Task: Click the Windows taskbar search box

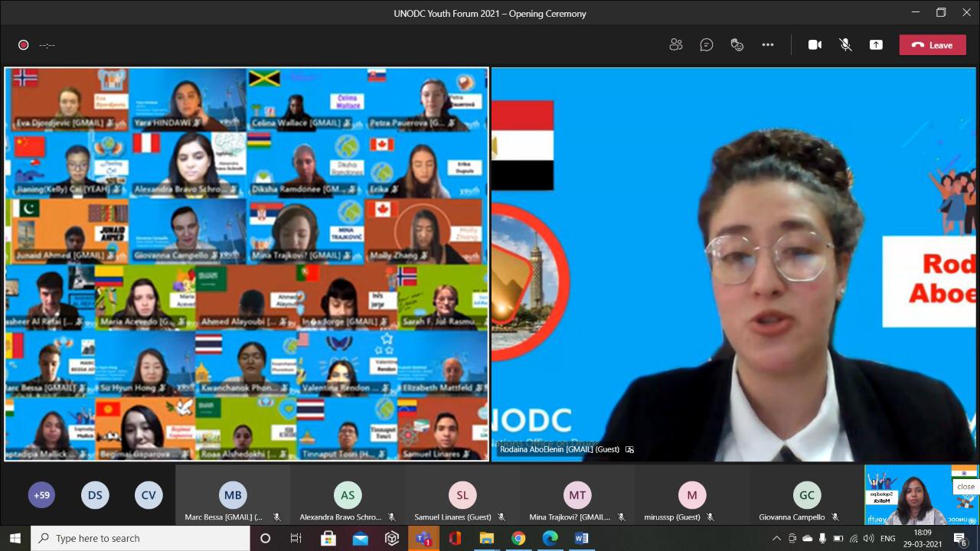Action: [x=141, y=538]
